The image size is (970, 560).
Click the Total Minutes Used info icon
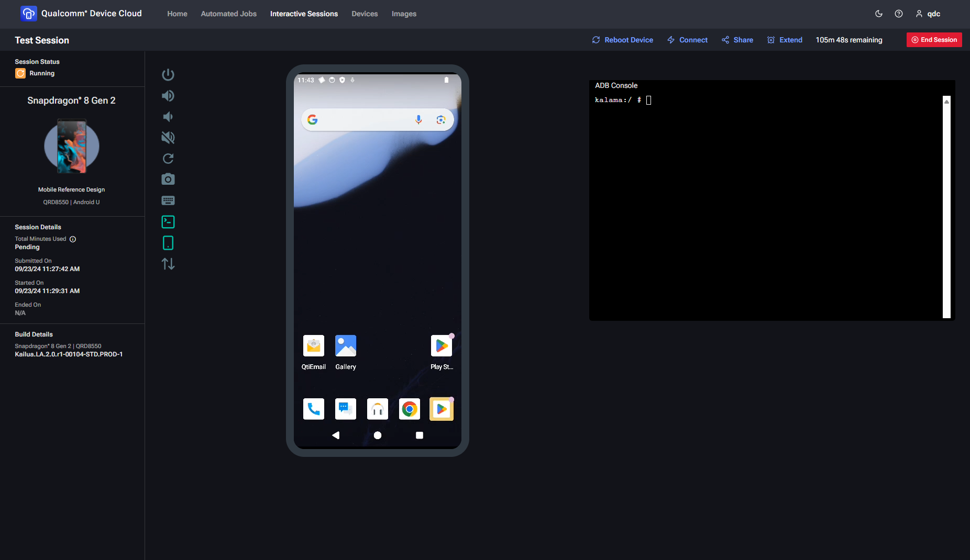click(x=73, y=239)
